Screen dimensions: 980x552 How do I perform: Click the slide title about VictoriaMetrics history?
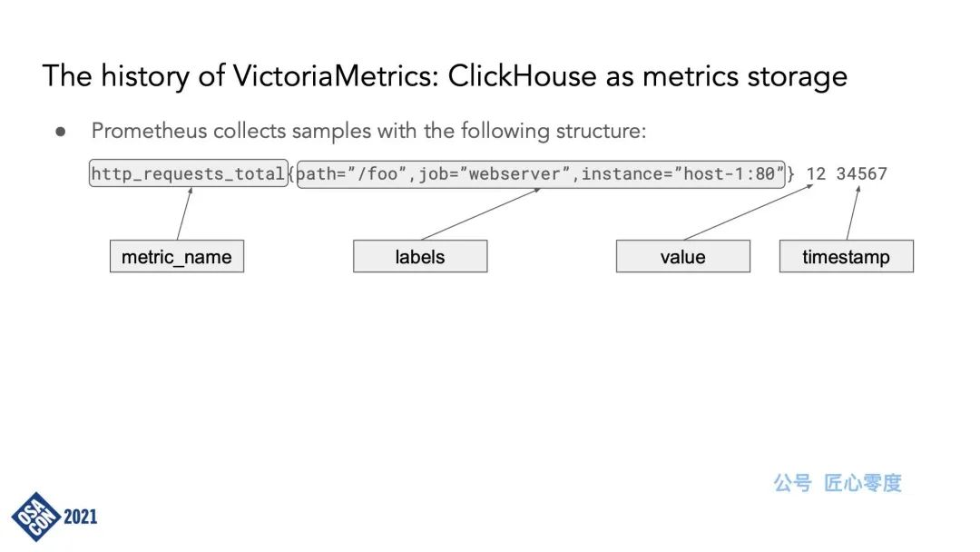click(x=445, y=76)
